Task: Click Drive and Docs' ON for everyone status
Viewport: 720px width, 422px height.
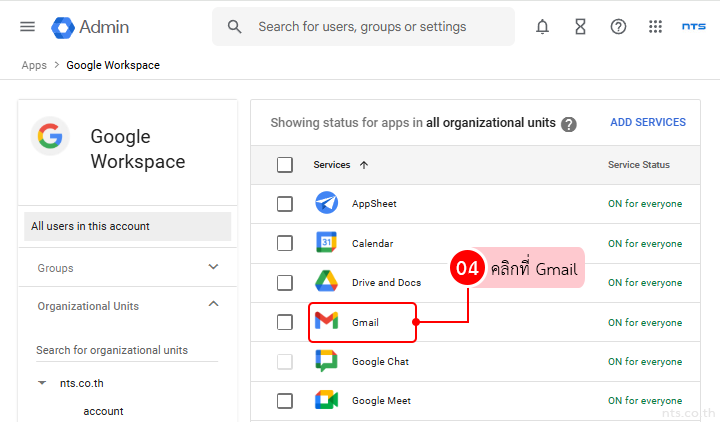Action: click(x=645, y=283)
